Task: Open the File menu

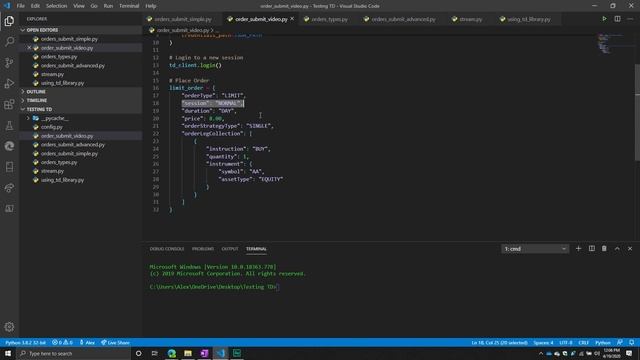Action: pos(21,6)
